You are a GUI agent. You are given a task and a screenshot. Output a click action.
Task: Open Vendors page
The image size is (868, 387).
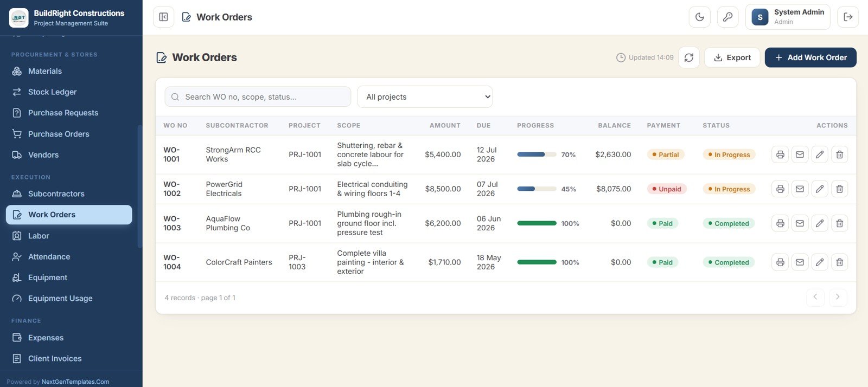[x=69, y=155]
